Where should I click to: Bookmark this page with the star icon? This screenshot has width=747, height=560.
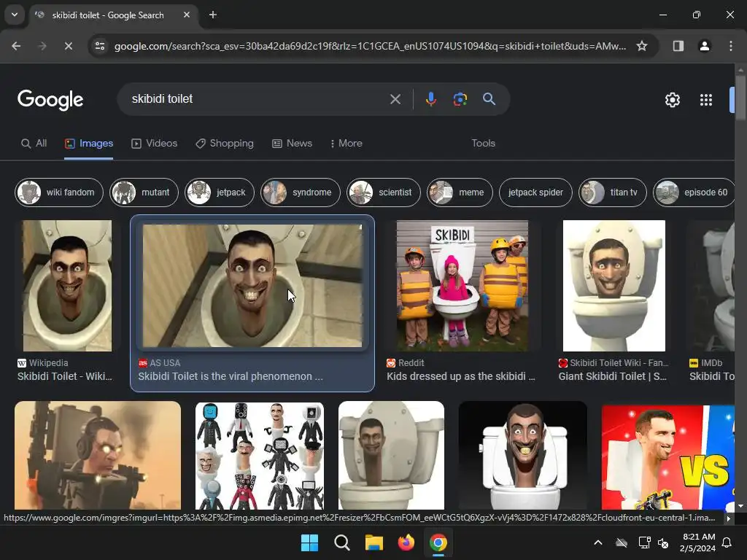(642, 46)
